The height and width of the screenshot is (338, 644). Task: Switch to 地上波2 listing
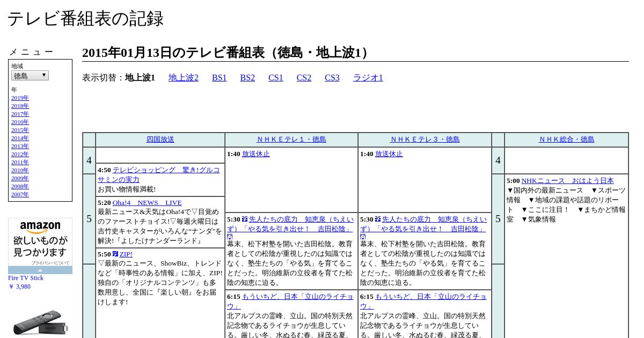coord(184,77)
